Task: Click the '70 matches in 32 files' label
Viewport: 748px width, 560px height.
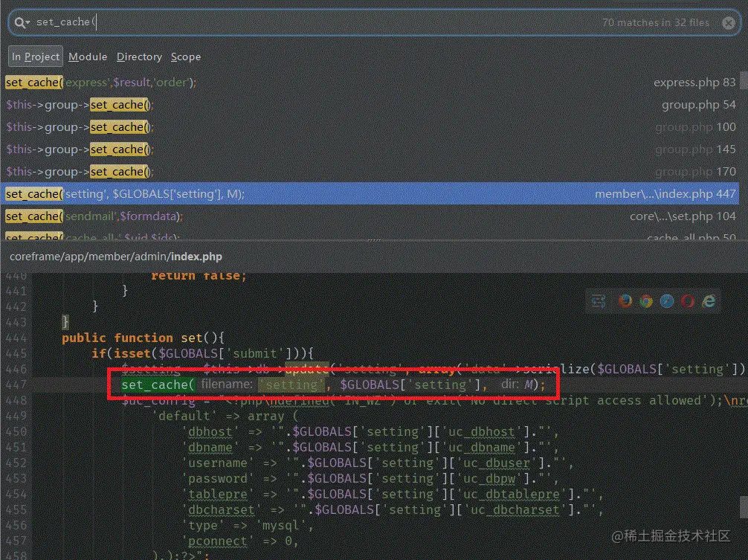Action: [x=656, y=22]
